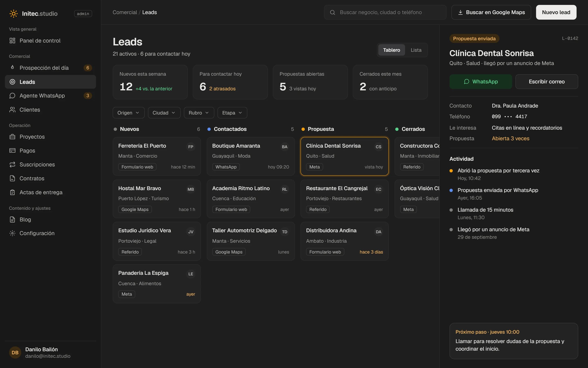588x368 pixels.
Task: Click the Comercial breadcrumb link
Action: (x=125, y=12)
